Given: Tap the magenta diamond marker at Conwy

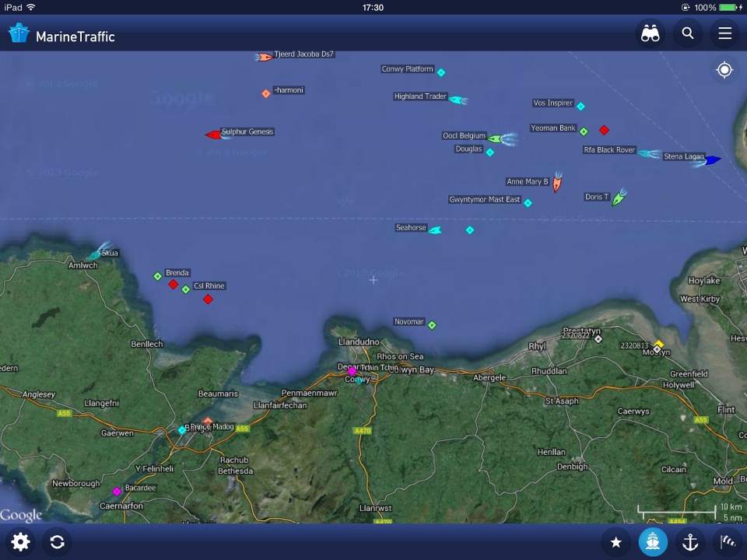Looking at the screenshot, I should [352, 371].
